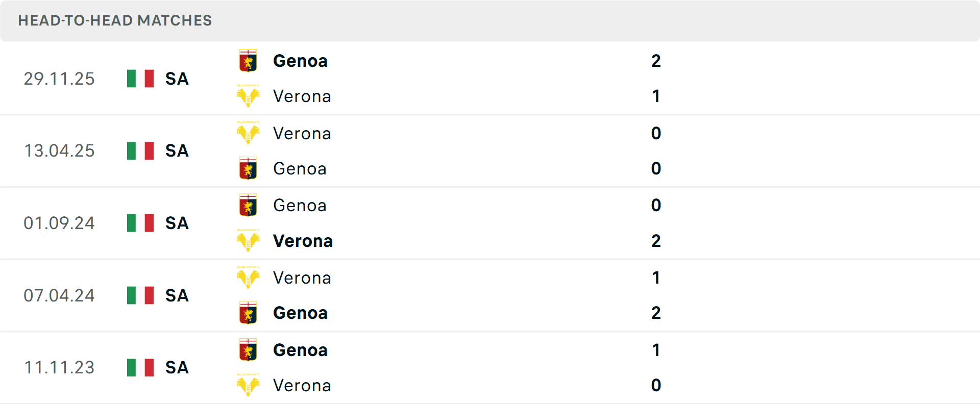Open the Verona team page in the 13.04.25 row

click(302, 133)
